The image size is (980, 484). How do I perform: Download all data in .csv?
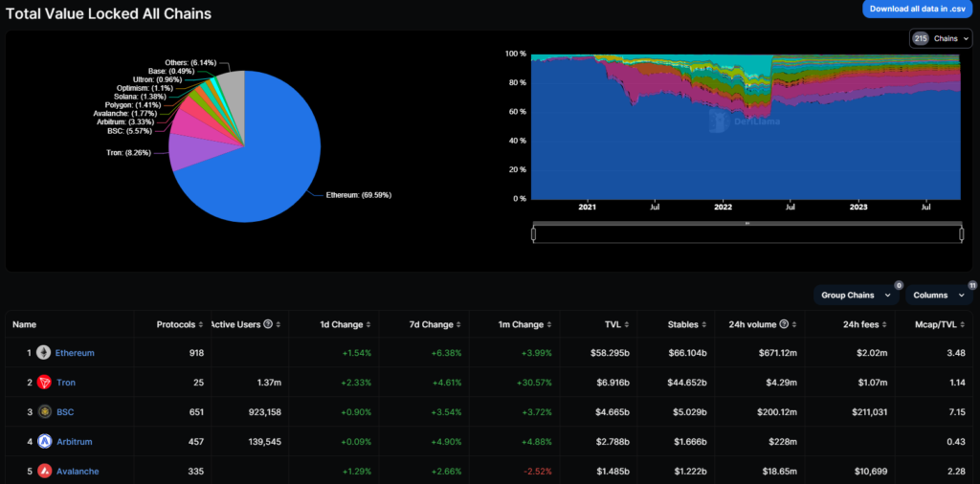pyautogui.click(x=917, y=9)
